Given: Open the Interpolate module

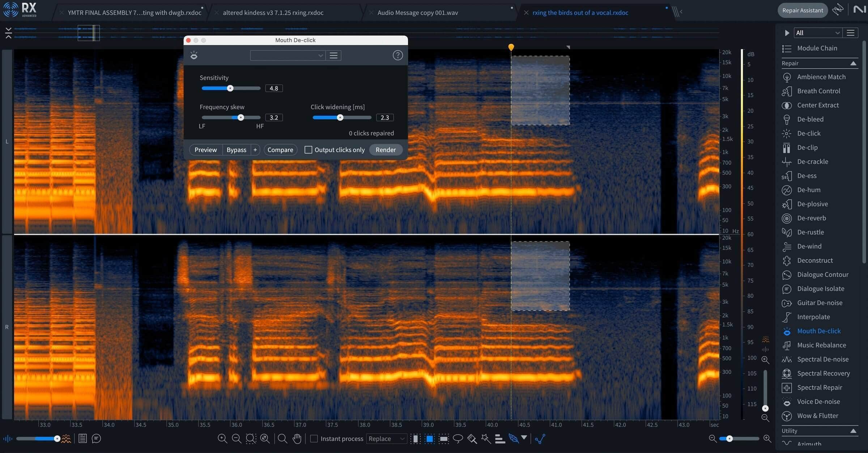Looking at the screenshot, I should coord(806,317).
